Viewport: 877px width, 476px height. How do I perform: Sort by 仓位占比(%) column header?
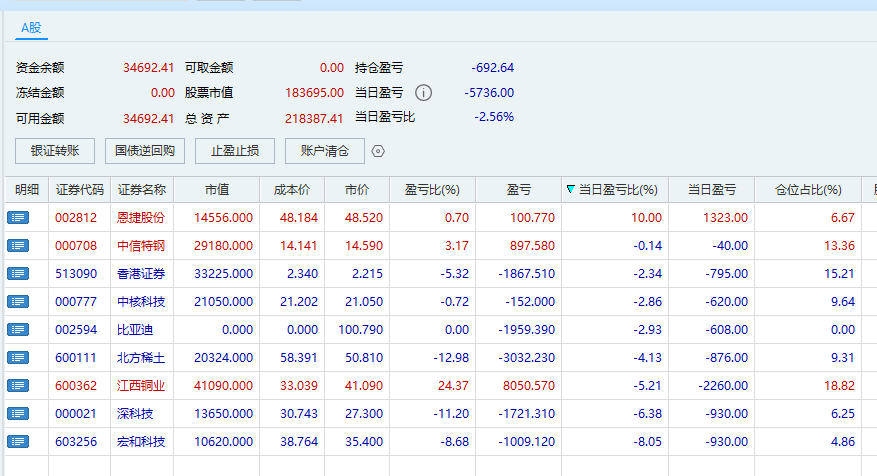click(x=808, y=190)
